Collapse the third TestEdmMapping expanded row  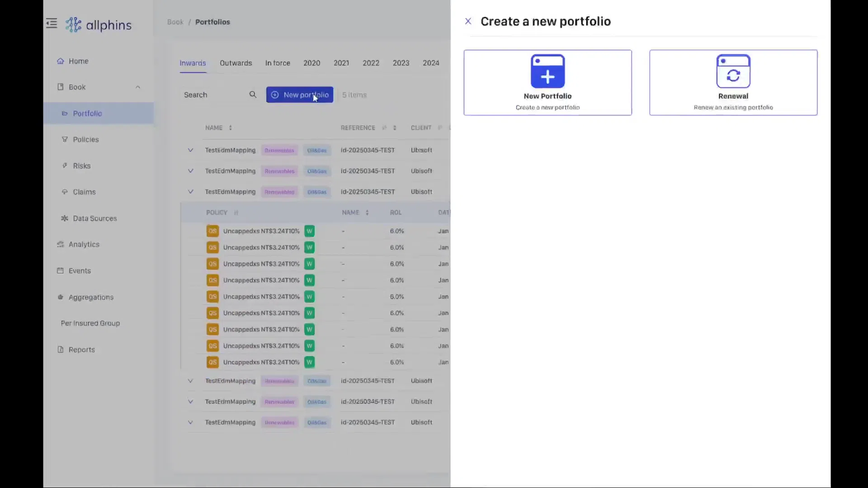(190, 192)
